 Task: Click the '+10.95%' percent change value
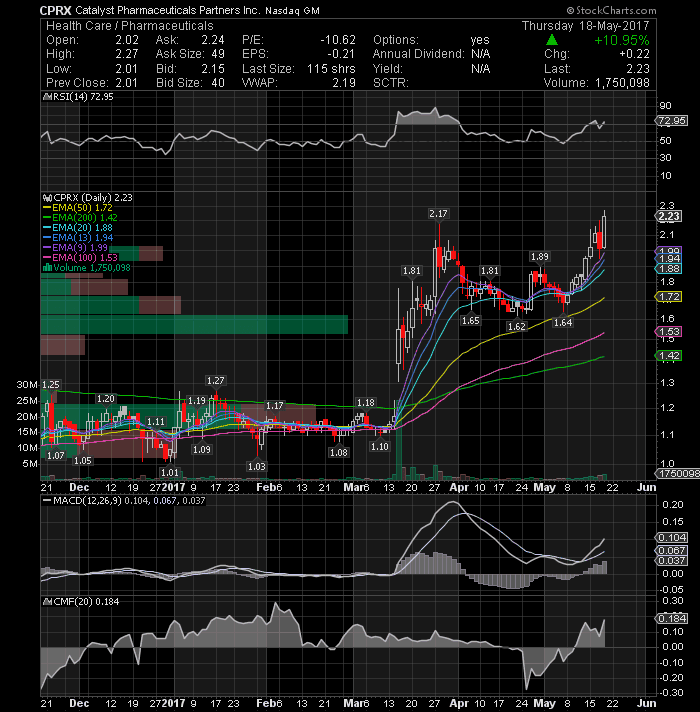click(621, 40)
